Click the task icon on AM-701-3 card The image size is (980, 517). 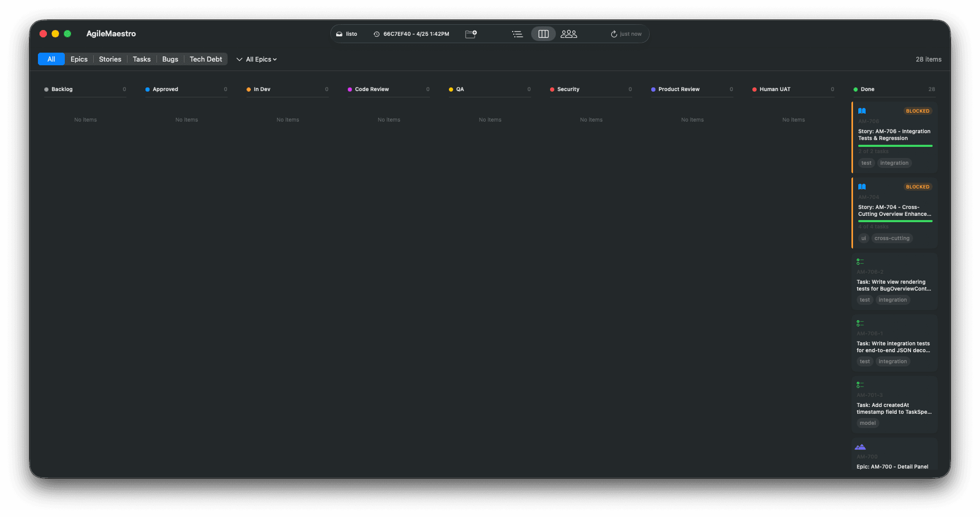(860, 385)
